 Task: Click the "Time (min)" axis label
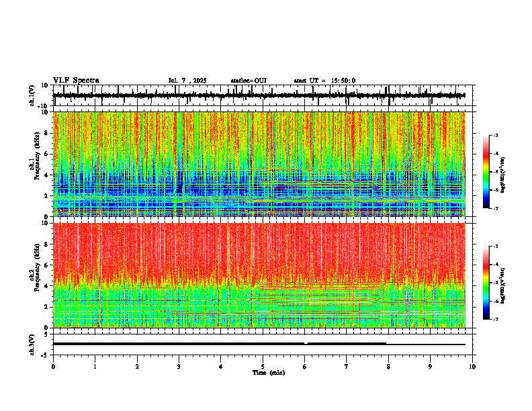[x=269, y=373]
